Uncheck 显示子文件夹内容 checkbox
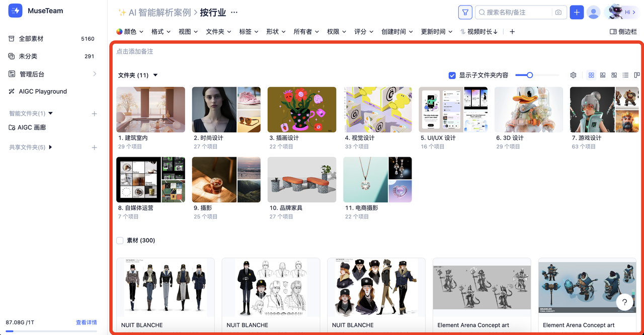 click(x=452, y=75)
